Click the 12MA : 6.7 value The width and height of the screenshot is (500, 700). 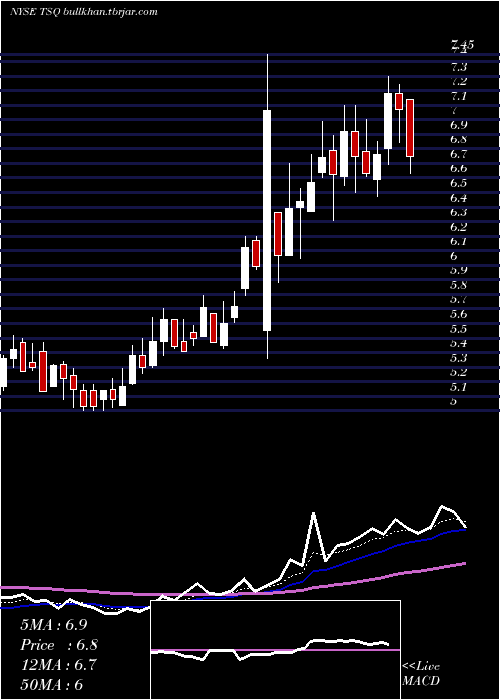(58, 665)
